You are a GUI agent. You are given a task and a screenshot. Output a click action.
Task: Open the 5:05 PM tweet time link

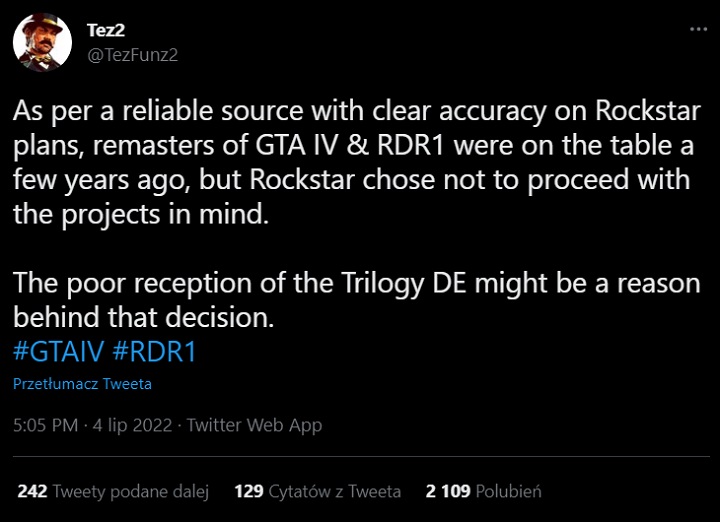(x=45, y=425)
